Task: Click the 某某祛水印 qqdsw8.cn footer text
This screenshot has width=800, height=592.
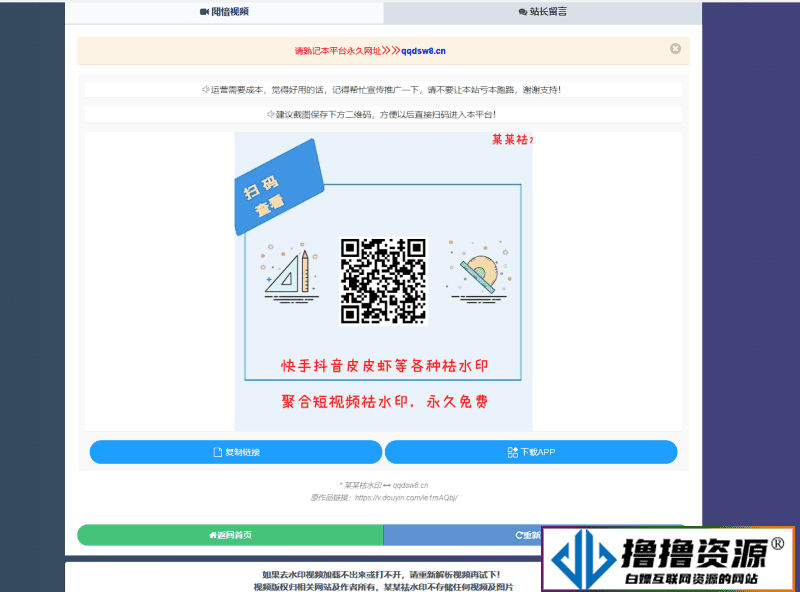Action: [386, 485]
